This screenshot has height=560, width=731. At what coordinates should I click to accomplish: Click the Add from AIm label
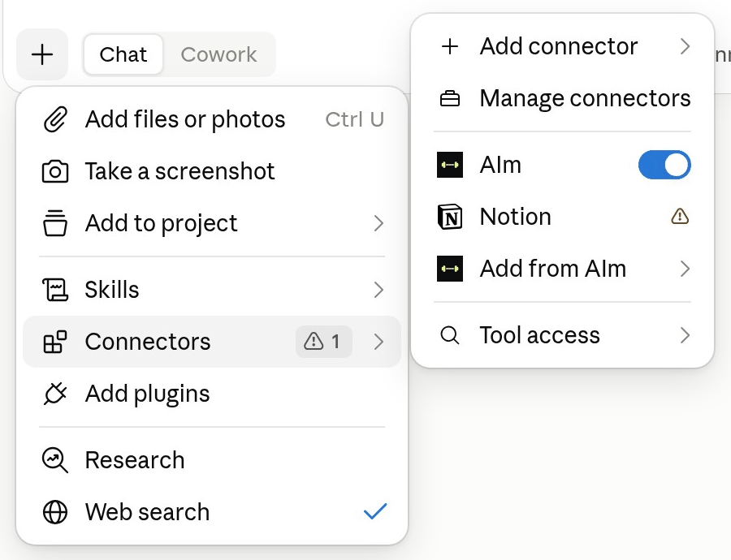tap(553, 269)
